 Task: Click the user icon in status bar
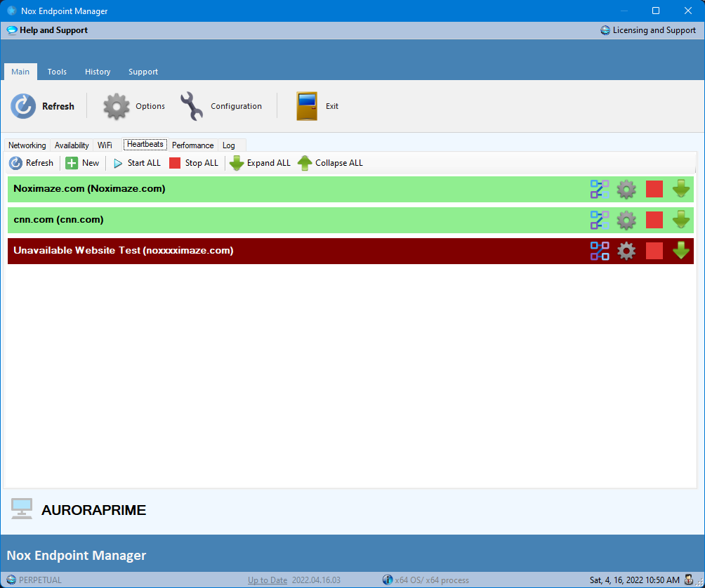point(688,580)
